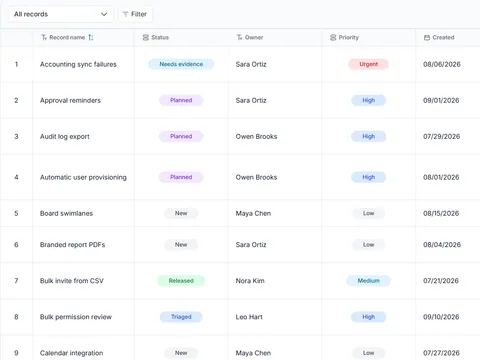Select row number 1
This screenshot has height=360, width=480.
tap(16, 64)
